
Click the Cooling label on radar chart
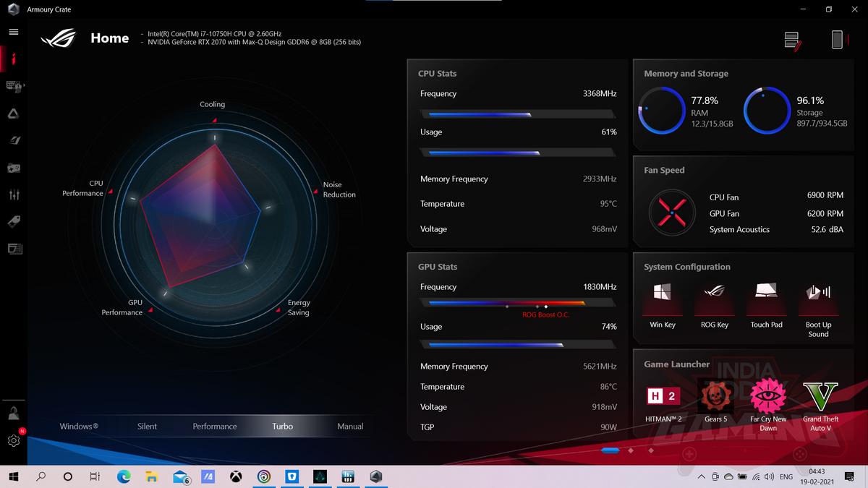pyautogui.click(x=213, y=104)
